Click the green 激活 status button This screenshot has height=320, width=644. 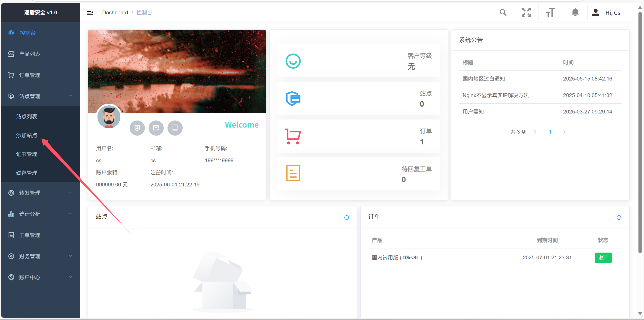[603, 258]
